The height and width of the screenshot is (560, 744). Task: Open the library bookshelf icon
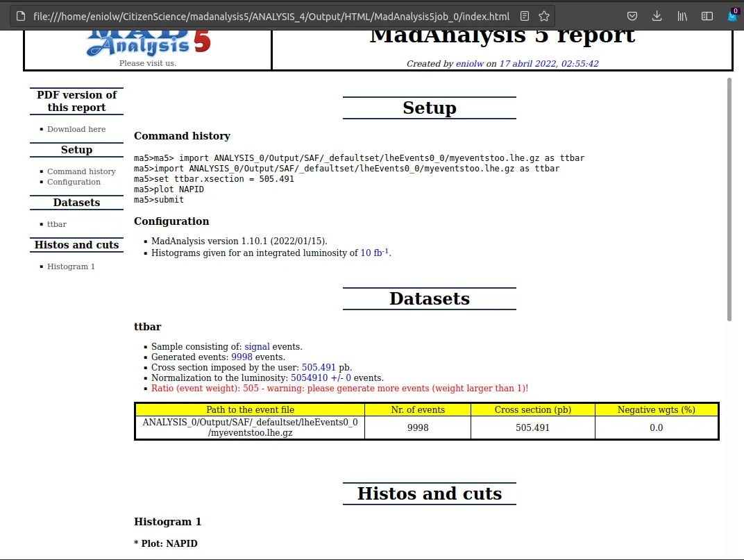click(682, 16)
